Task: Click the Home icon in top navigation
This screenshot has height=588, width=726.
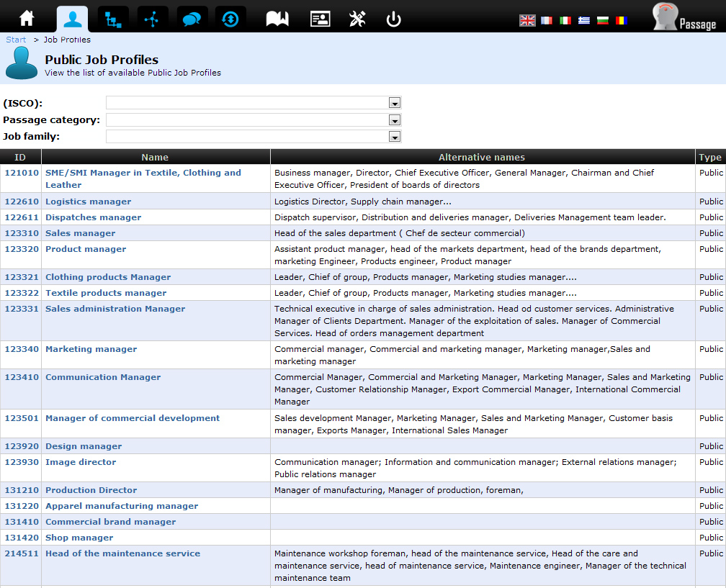Action: click(x=27, y=19)
